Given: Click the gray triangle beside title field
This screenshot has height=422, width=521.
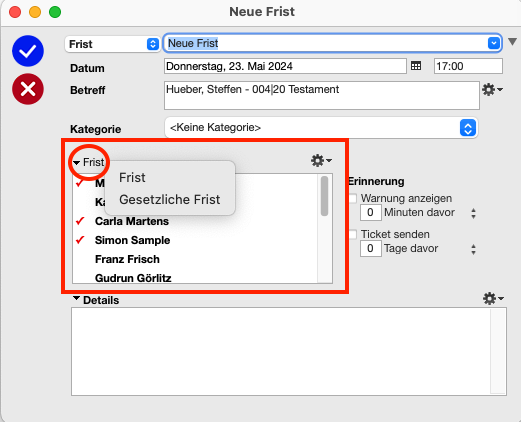Looking at the screenshot, I should coord(512,42).
